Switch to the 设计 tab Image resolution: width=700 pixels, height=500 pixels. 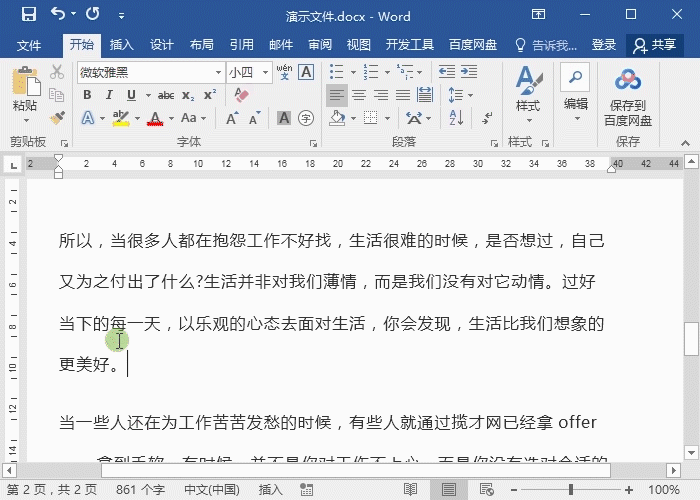(161, 45)
